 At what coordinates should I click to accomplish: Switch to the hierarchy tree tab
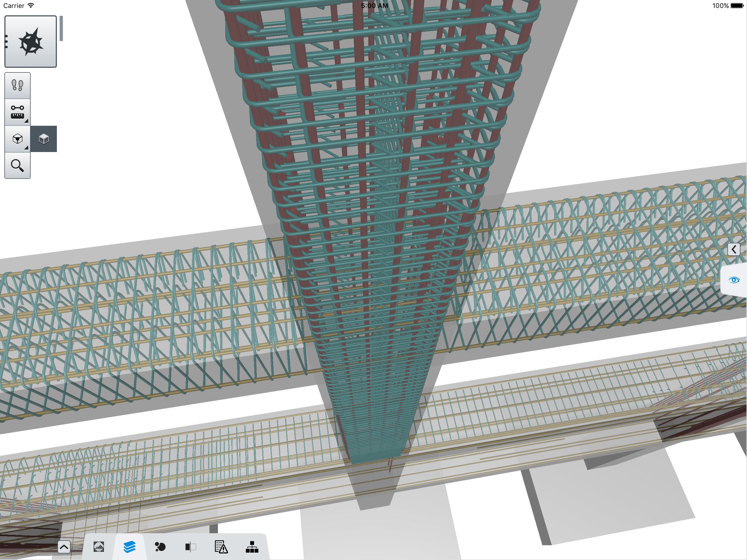point(252,547)
